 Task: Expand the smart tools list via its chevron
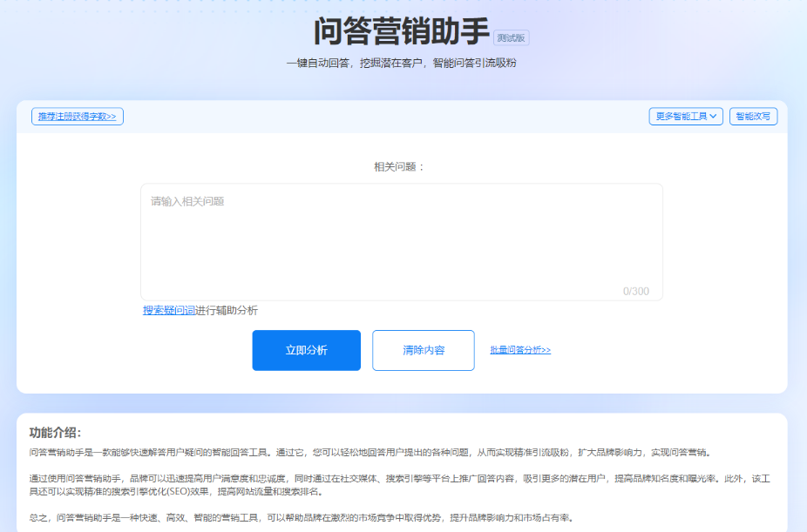click(714, 116)
